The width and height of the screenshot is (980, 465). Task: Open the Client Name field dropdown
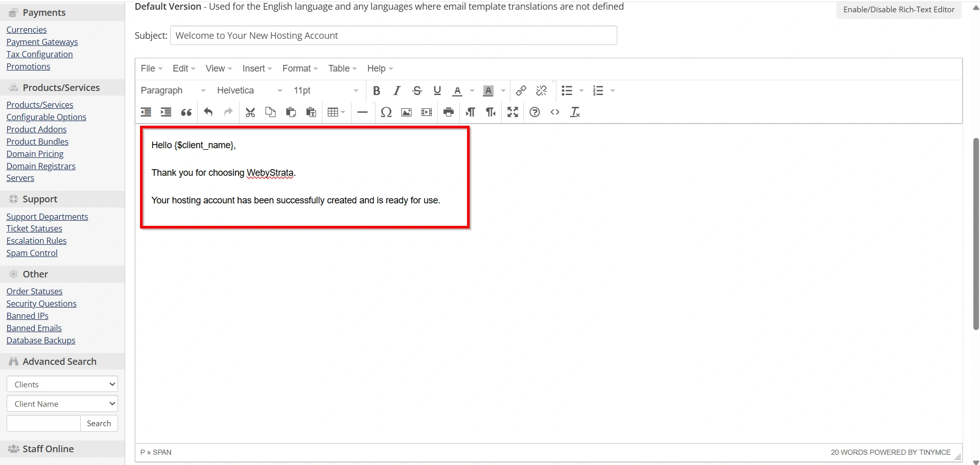pyautogui.click(x=62, y=404)
